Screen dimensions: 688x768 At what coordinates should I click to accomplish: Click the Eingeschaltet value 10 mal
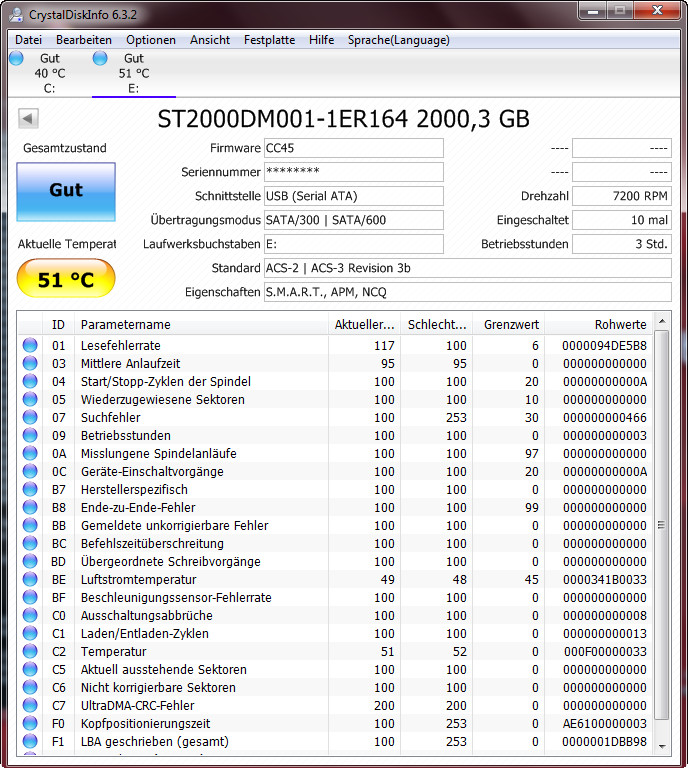621,220
